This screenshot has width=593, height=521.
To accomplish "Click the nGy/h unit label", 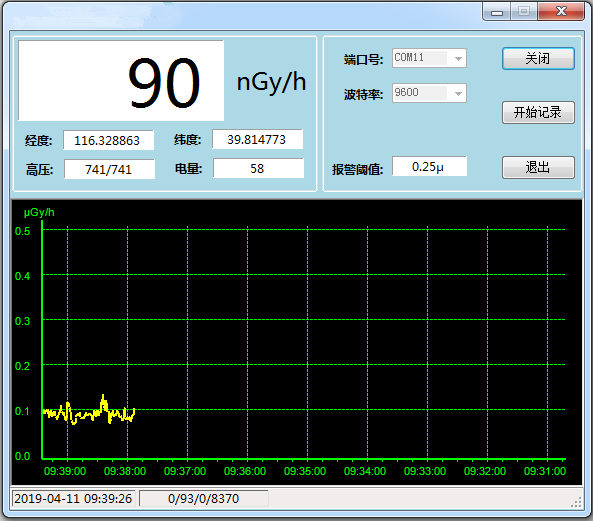I will click(x=271, y=82).
